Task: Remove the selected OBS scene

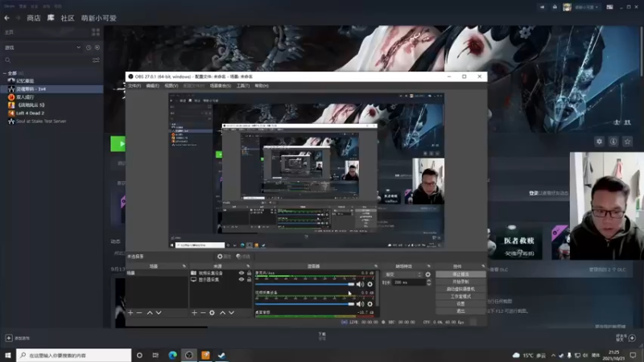Action: (x=139, y=313)
